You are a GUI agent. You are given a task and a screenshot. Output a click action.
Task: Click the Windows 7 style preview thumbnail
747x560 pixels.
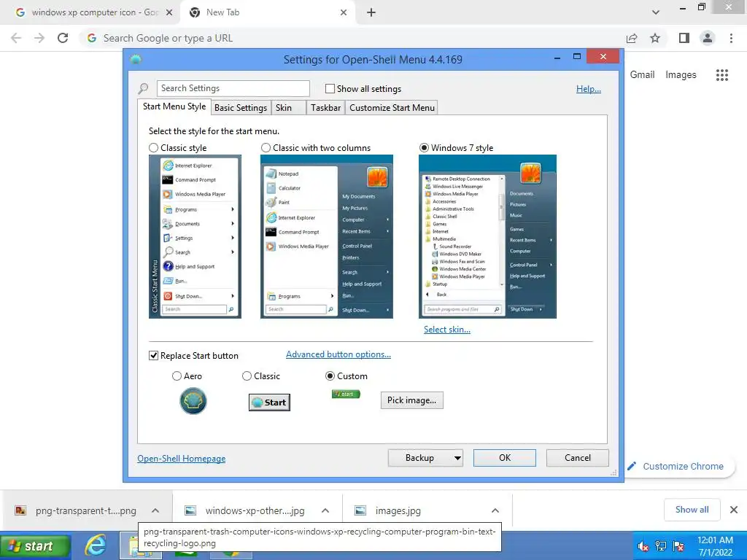(487, 237)
